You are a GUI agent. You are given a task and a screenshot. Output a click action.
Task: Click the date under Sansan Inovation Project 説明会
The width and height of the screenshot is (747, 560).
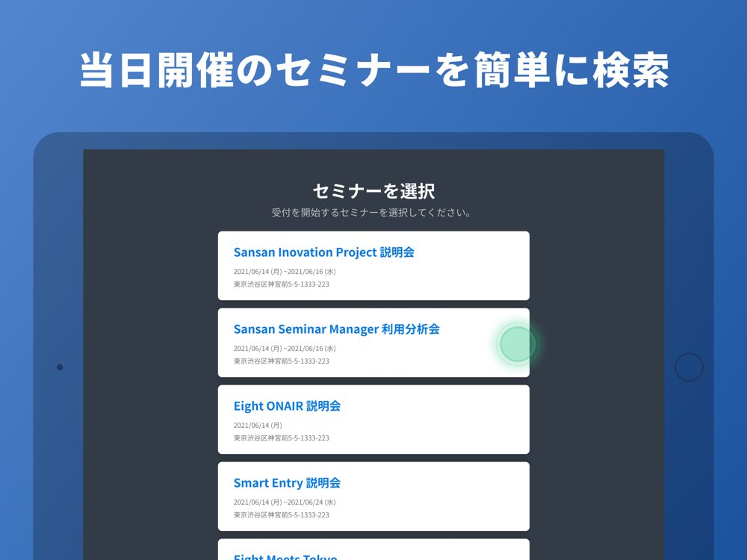pyautogui.click(x=285, y=272)
